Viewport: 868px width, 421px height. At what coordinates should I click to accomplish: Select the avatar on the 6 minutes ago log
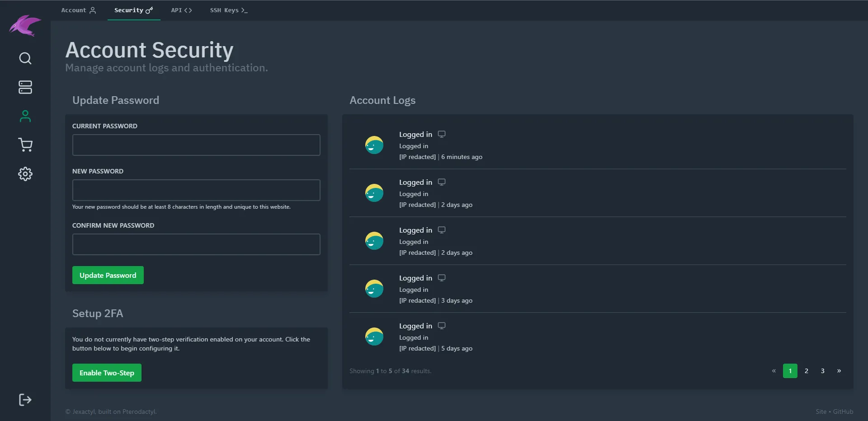pyautogui.click(x=374, y=145)
